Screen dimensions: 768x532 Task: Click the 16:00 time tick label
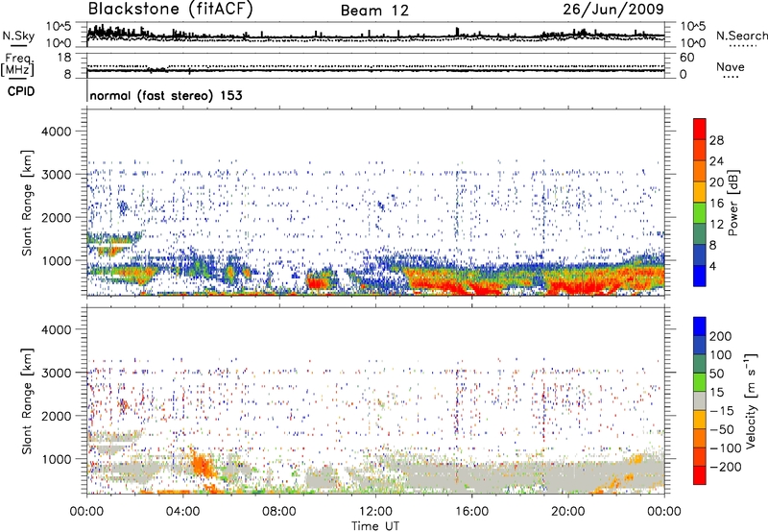click(x=471, y=512)
